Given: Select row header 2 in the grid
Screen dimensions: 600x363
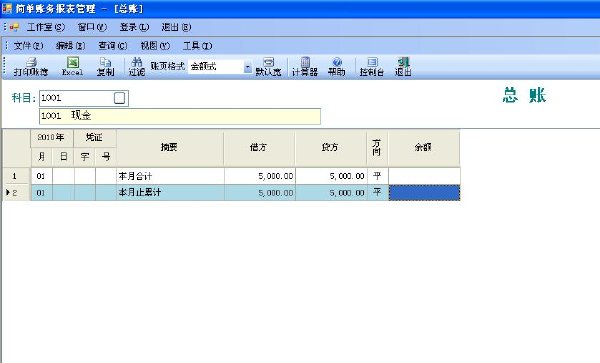Looking at the screenshot, I should 16,192.
